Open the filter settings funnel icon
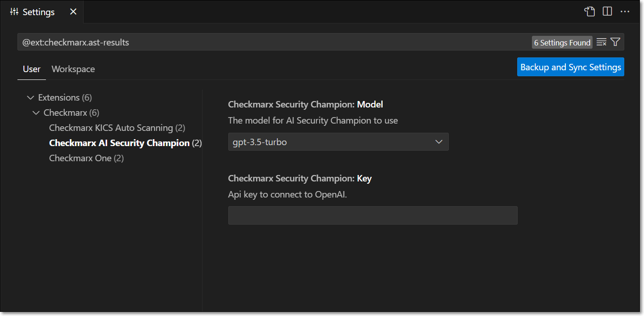Screen dimensions: 644x316 pyautogui.click(x=616, y=42)
